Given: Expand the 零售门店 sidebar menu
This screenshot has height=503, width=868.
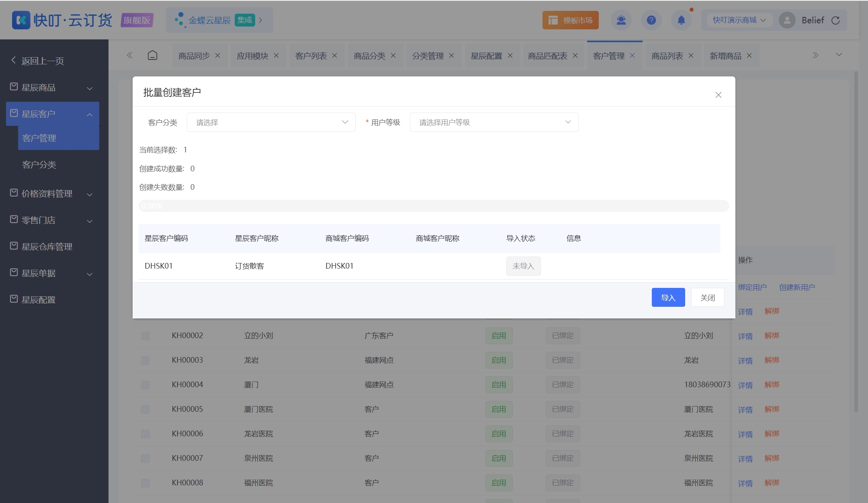Looking at the screenshot, I should tap(52, 220).
